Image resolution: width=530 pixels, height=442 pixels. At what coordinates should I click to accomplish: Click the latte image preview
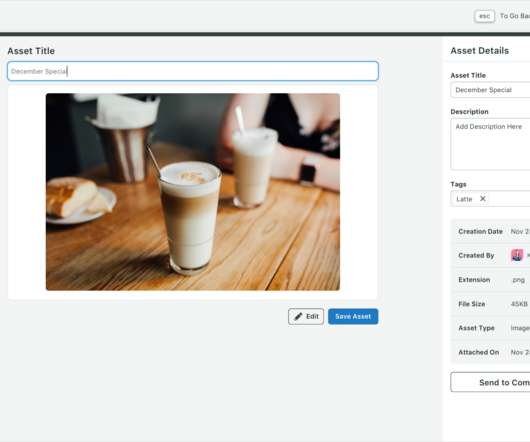pyautogui.click(x=193, y=192)
